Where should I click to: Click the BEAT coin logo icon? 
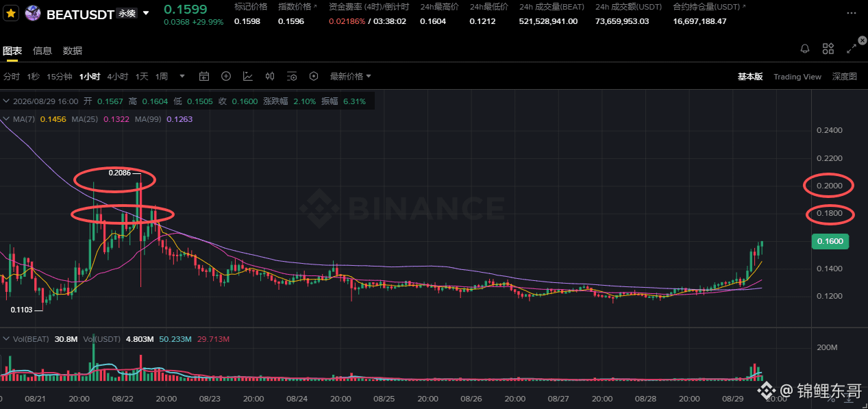click(x=32, y=13)
